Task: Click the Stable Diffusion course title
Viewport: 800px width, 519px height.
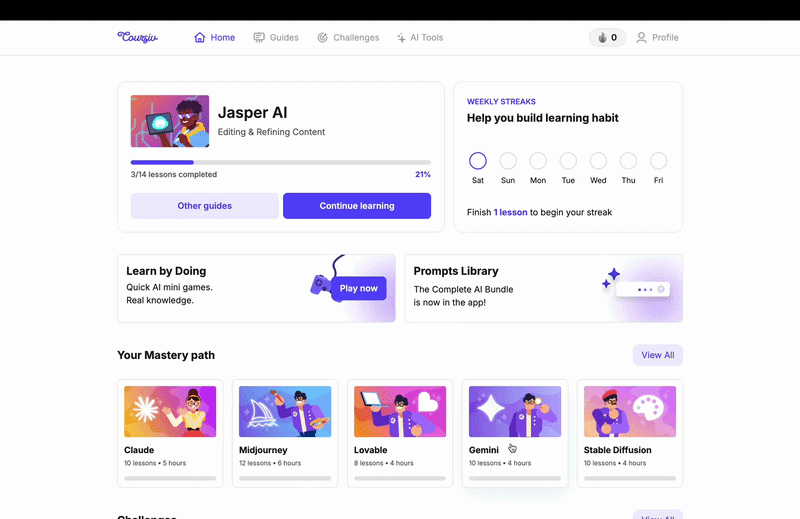Action: pos(617,450)
